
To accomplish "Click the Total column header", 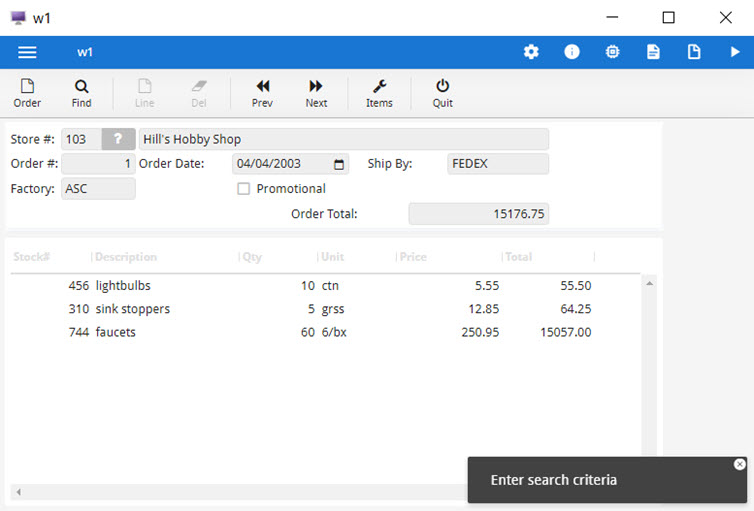I will [x=518, y=257].
